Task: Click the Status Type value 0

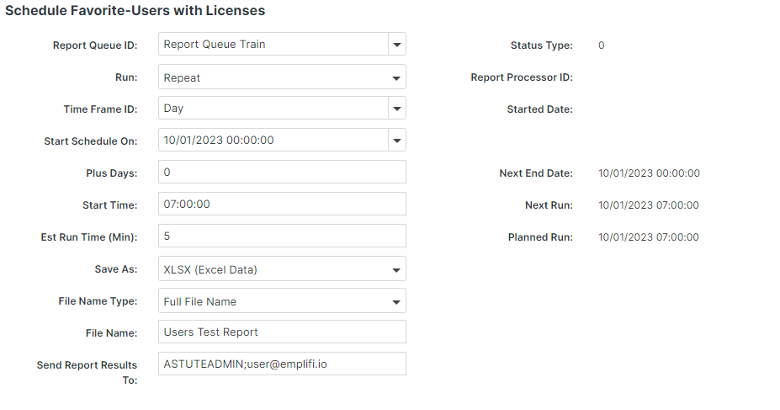Action: pos(601,45)
